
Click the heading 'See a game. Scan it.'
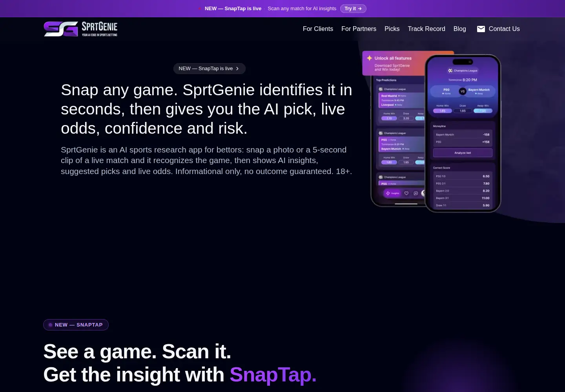[137, 351]
